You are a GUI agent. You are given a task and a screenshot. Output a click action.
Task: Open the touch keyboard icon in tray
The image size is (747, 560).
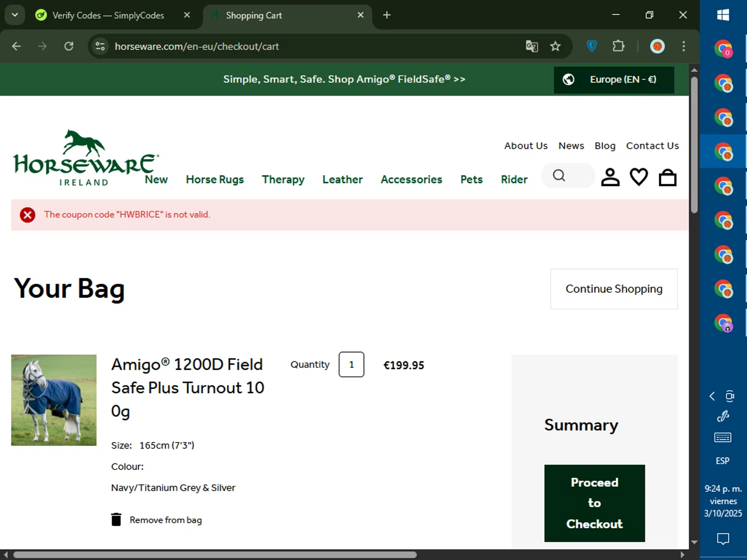click(x=723, y=438)
